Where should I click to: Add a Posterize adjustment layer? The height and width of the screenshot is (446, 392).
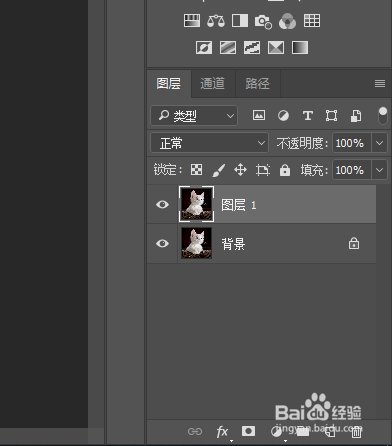pos(228,48)
